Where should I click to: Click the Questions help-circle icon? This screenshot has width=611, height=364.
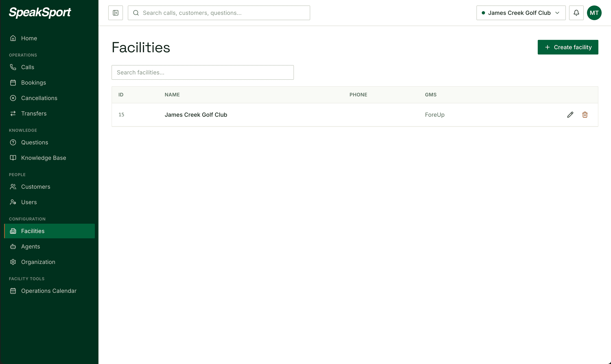click(x=13, y=142)
